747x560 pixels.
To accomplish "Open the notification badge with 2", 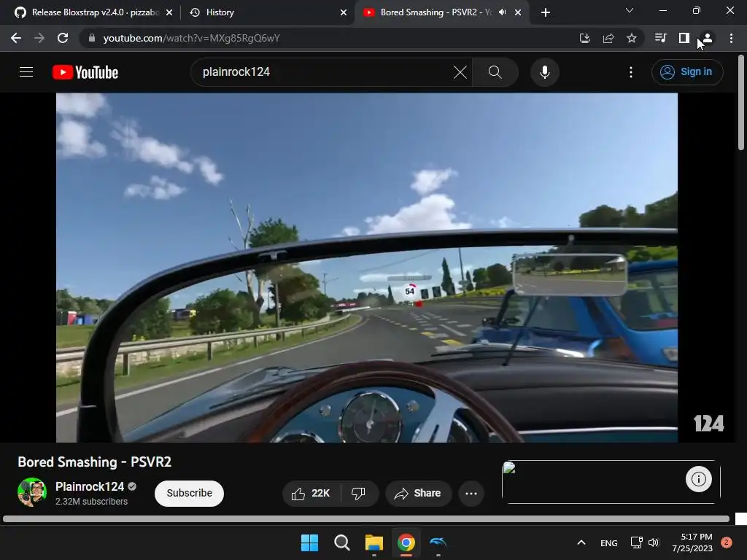I will tap(727, 542).
